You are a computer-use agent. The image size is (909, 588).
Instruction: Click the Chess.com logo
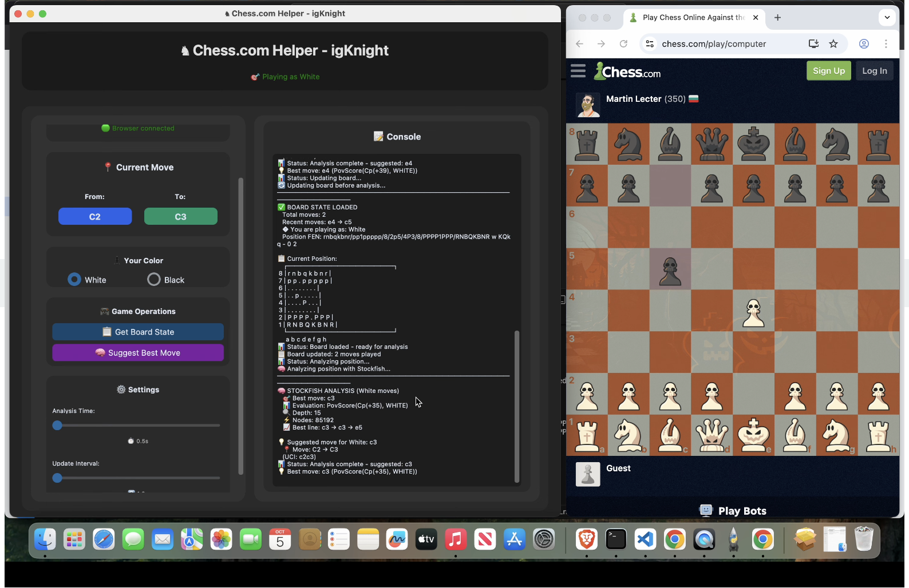tap(627, 71)
